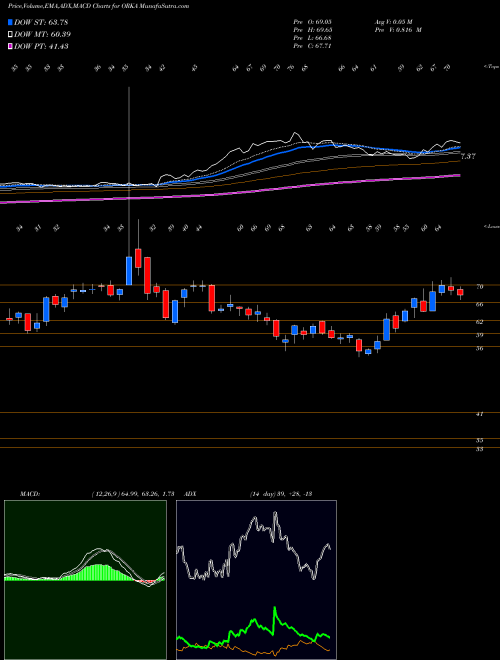The width and height of the screenshot is (500, 660).
Task: Click the price axis label 33
Action: tap(480, 449)
